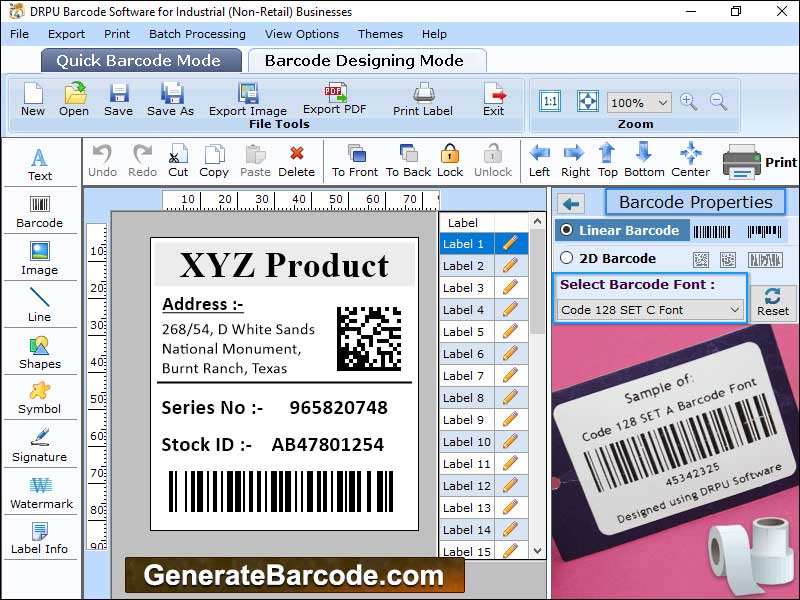This screenshot has width=800, height=600.
Task: Open the Signature tool
Action: (39, 443)
